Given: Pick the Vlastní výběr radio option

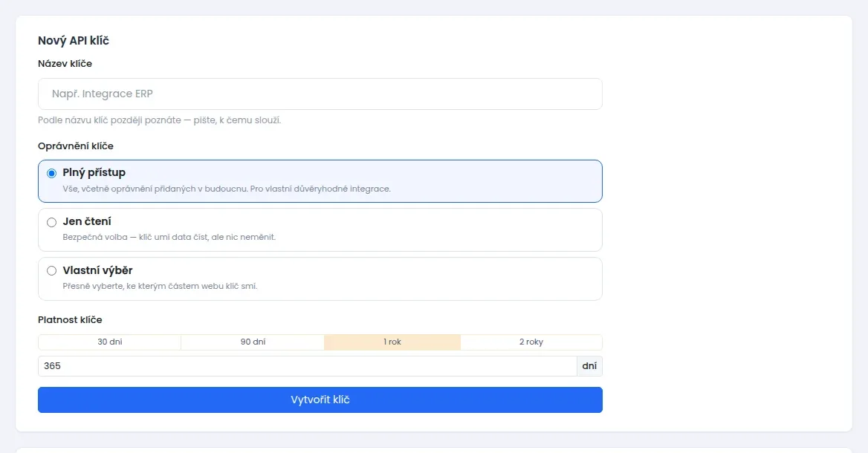Looking at the screenshot, I should coord(51,271).
